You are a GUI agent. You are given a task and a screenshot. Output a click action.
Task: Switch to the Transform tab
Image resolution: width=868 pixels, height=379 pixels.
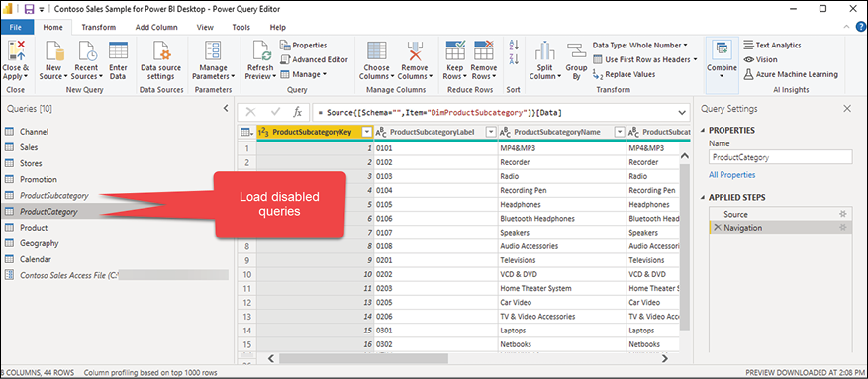click(99, 27)
